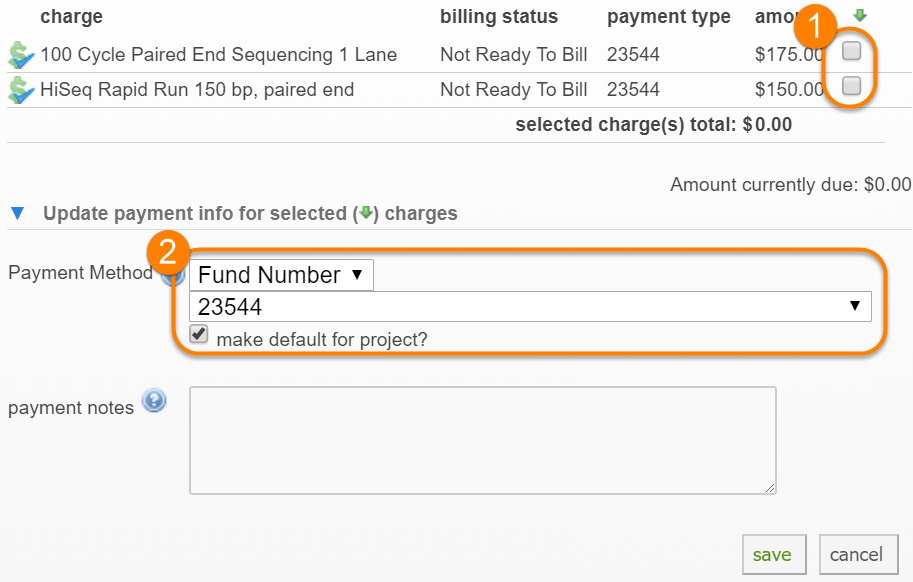Screen dimensions: 913x582
Task: Select checkbox for HiSeq Rapid Run charge
Action: pos(852,87)
